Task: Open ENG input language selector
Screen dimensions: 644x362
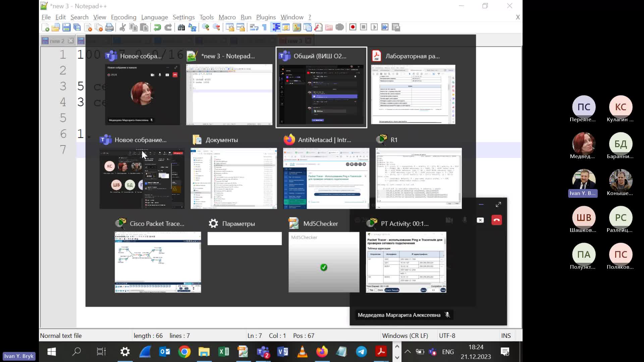Action: (448, 352)
